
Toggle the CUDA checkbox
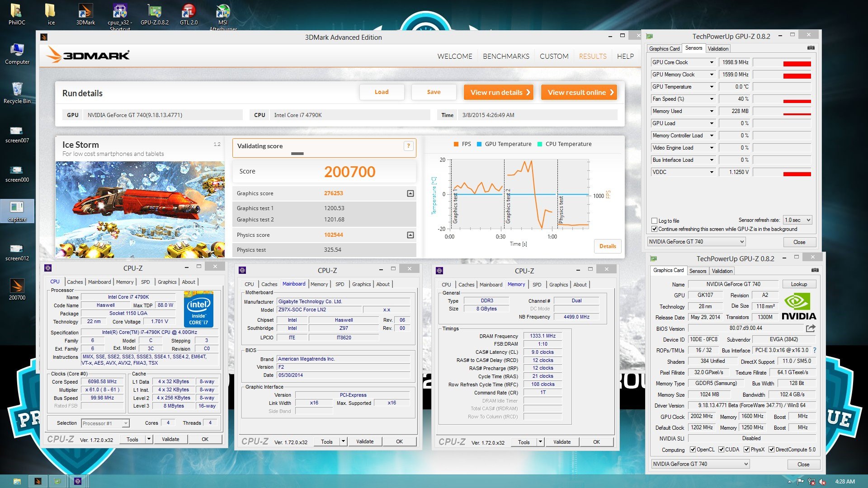coord(721,450)
